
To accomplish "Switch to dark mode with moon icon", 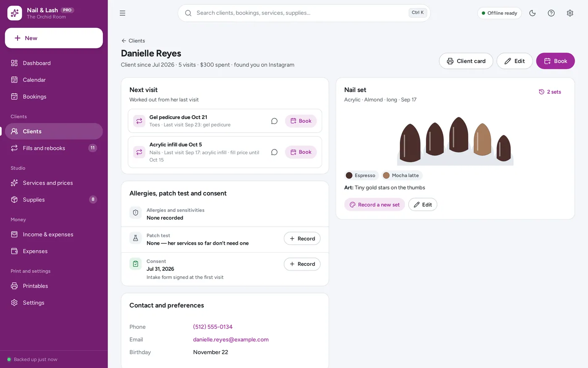I will point(533,13).
